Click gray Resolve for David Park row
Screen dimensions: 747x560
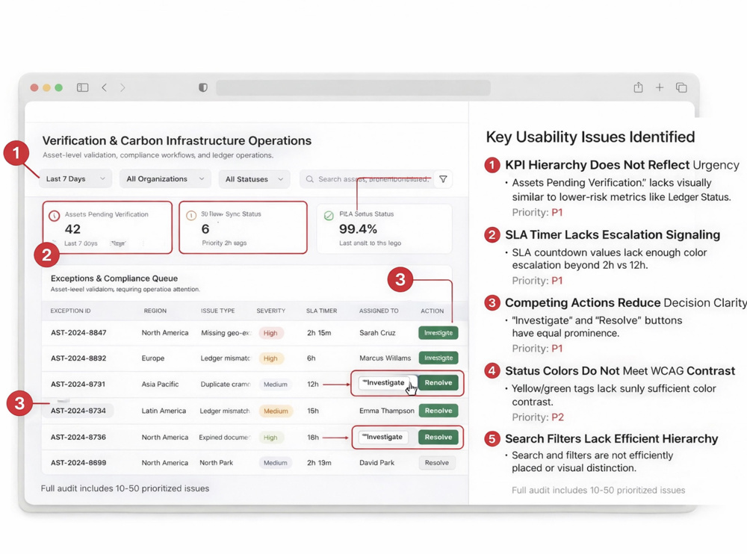tap(437, 462)
